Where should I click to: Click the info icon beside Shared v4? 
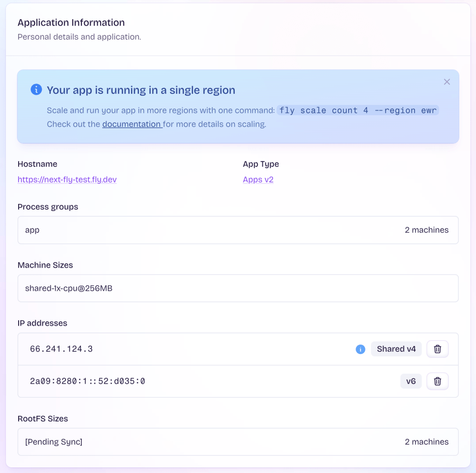(x=360, y=349)
